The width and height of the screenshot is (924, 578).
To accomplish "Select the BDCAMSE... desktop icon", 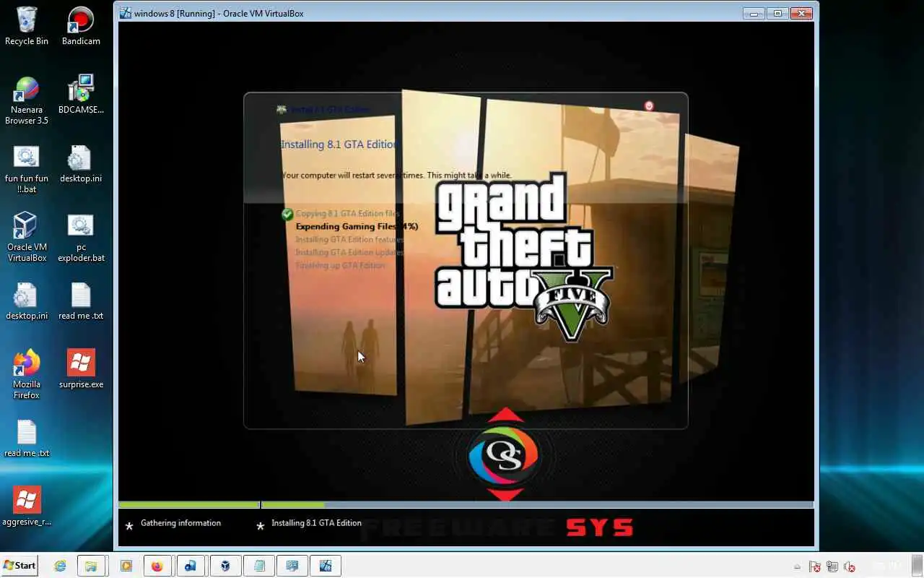I will (81, 95).
